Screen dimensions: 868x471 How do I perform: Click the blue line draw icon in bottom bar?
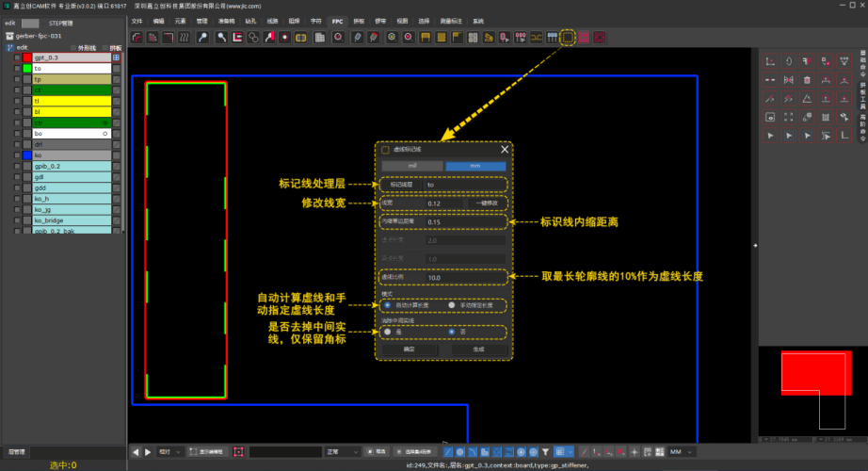click(x=448, y=452)
